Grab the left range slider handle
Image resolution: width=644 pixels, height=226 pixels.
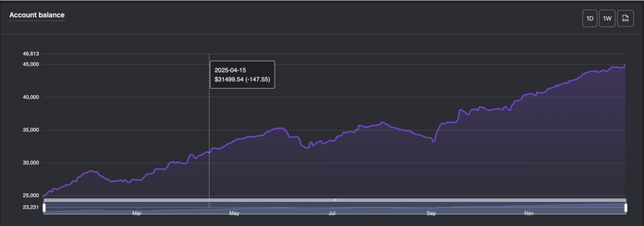coord(44,208)
